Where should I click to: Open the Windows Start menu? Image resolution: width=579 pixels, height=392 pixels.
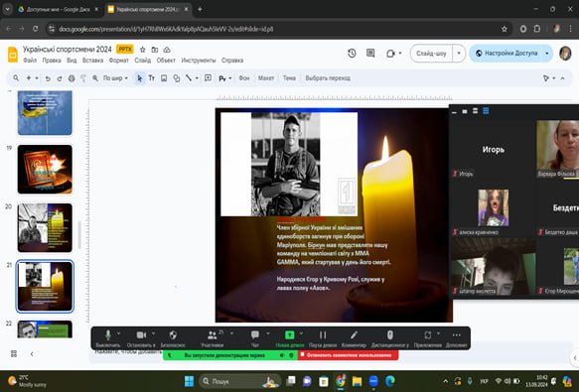pos(189,381)
